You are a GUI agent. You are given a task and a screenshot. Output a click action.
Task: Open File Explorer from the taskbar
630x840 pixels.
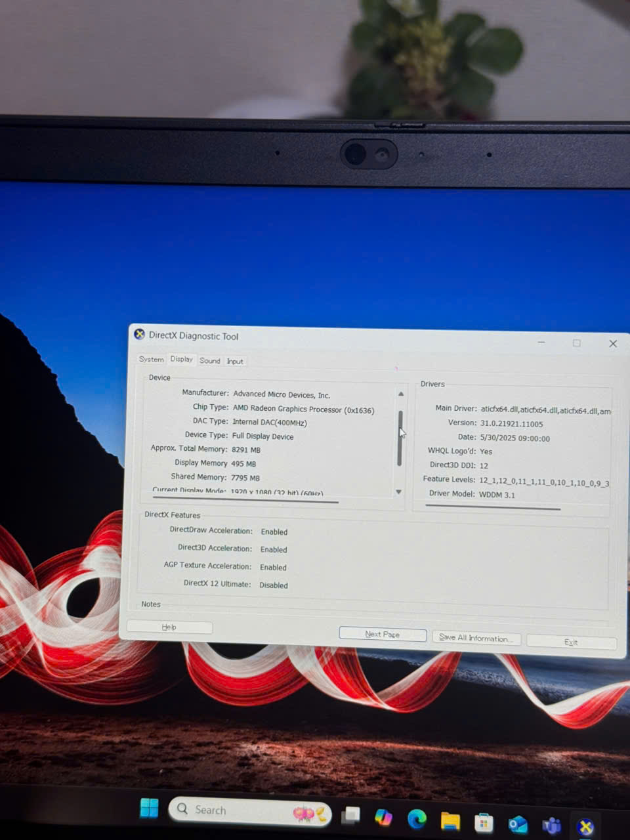pyautogui.click(x=450, y=821)
